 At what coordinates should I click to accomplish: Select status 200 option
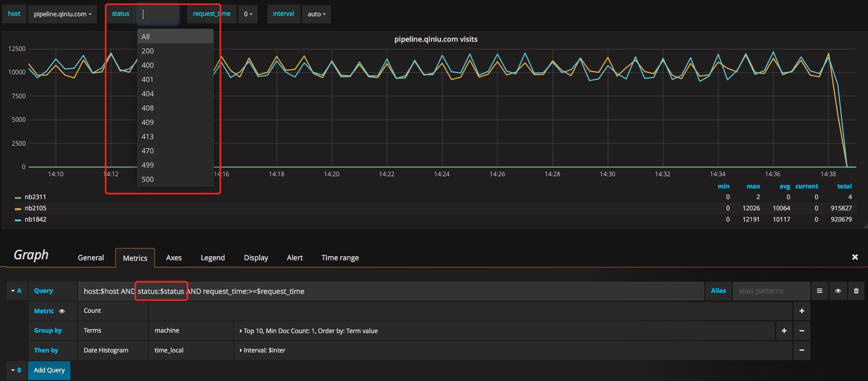(x=175, y=51)
